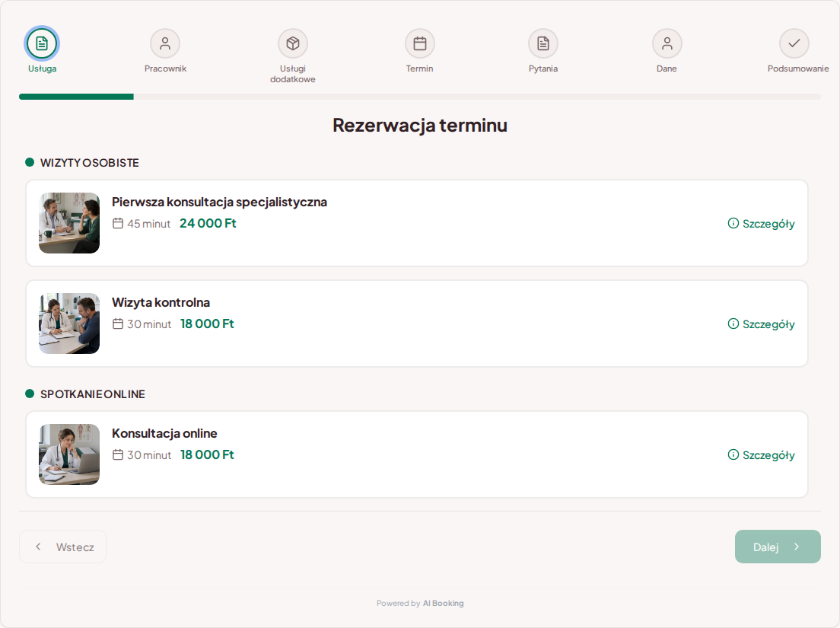Select the Usługa step icon
The image size is (840, 628).
click(x=42, y=43)
